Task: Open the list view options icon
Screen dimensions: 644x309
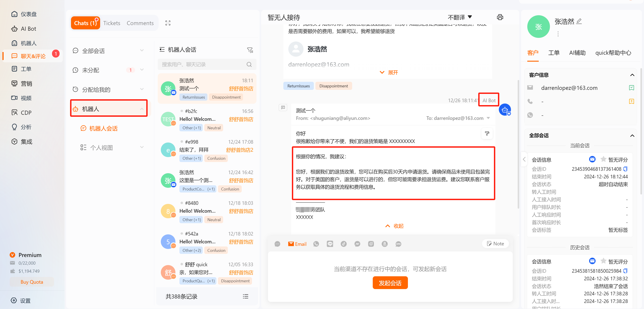Action: pos(246,296)
